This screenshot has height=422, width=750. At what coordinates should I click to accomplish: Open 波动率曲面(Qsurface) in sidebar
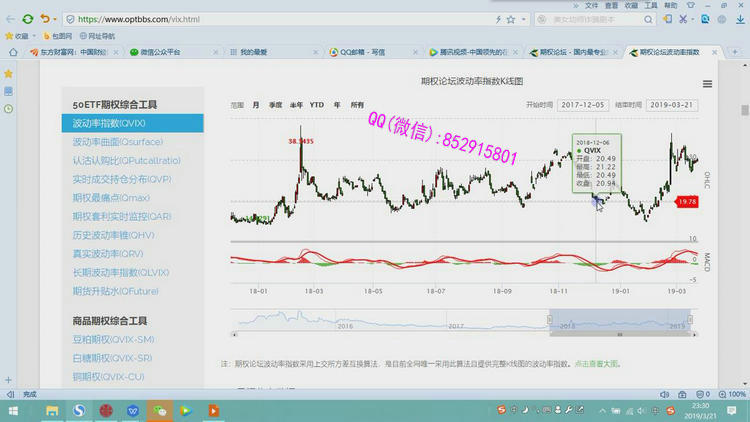coord(118,141)
